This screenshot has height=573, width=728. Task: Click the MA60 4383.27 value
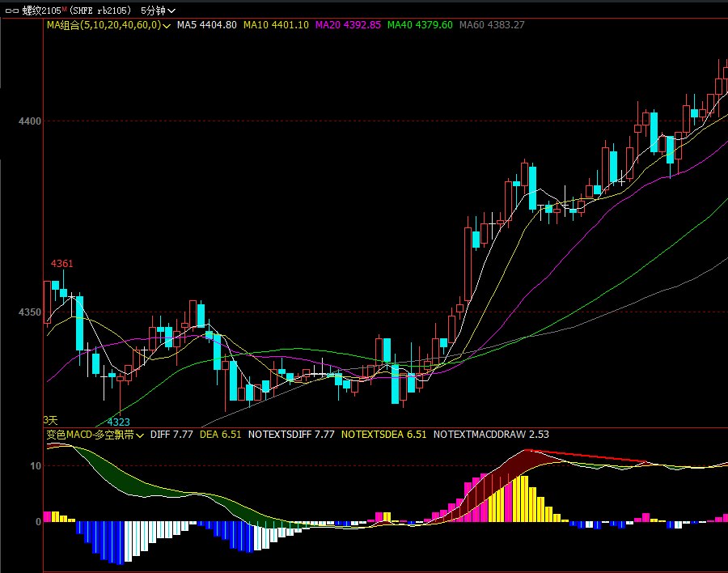point(492,25)
